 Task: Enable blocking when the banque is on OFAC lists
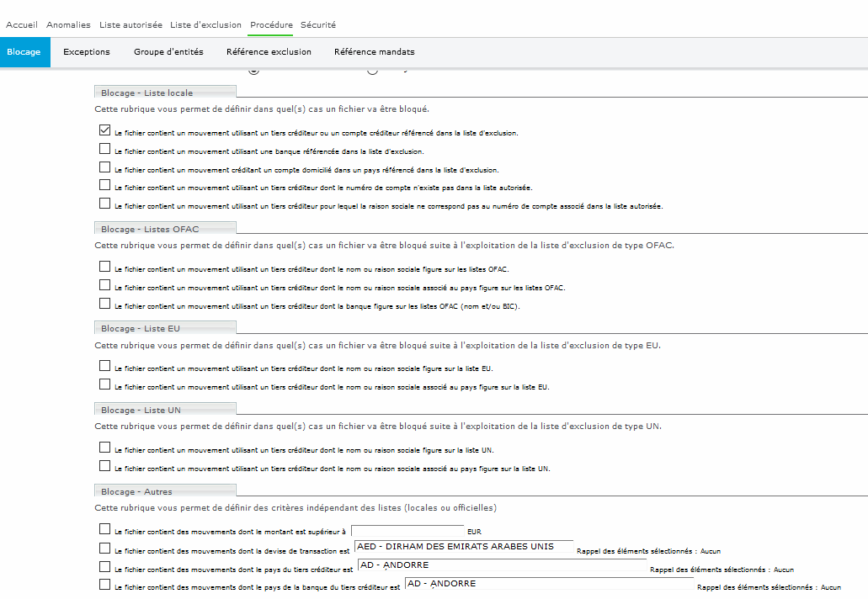(x=104, y=304)
